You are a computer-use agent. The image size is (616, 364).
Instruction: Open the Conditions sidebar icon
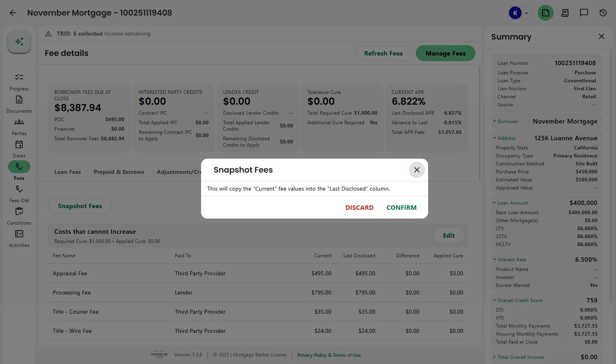pyautogui.click(x=19, y=212)
